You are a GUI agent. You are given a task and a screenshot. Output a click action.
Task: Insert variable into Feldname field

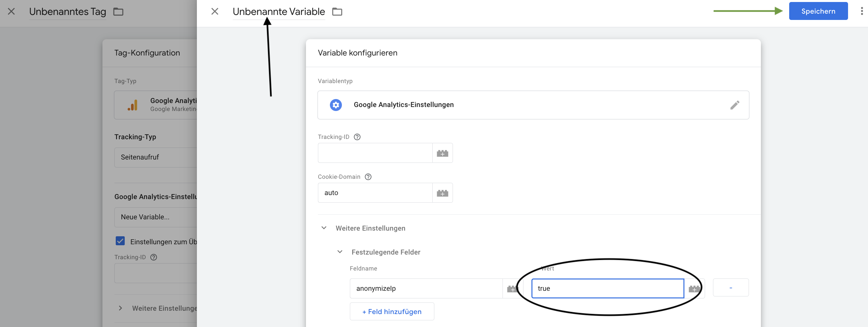tap(512, 288)
